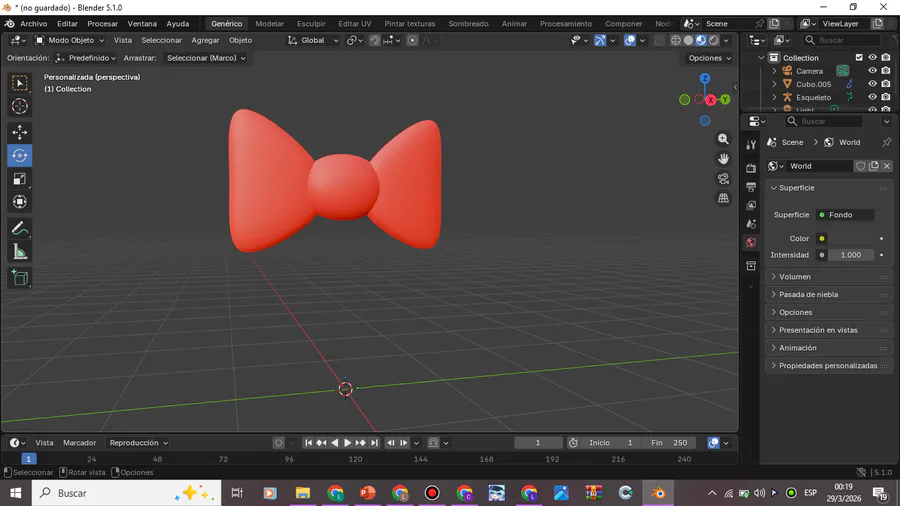
Task: Uncheck the Collection exclude checkbox
Action: tap(859, 58)
